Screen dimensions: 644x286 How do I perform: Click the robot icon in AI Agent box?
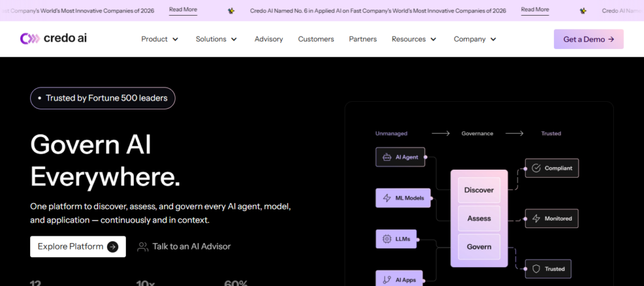pyautogui.click(x=387, y=157)
